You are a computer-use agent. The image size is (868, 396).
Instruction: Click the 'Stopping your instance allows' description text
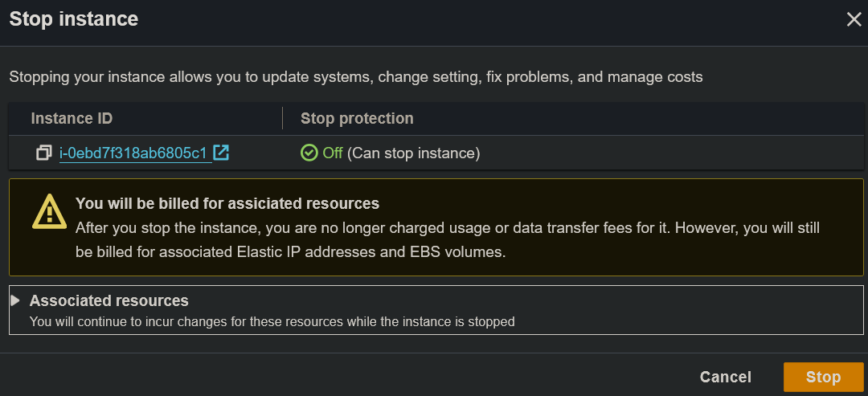[355, 78]
